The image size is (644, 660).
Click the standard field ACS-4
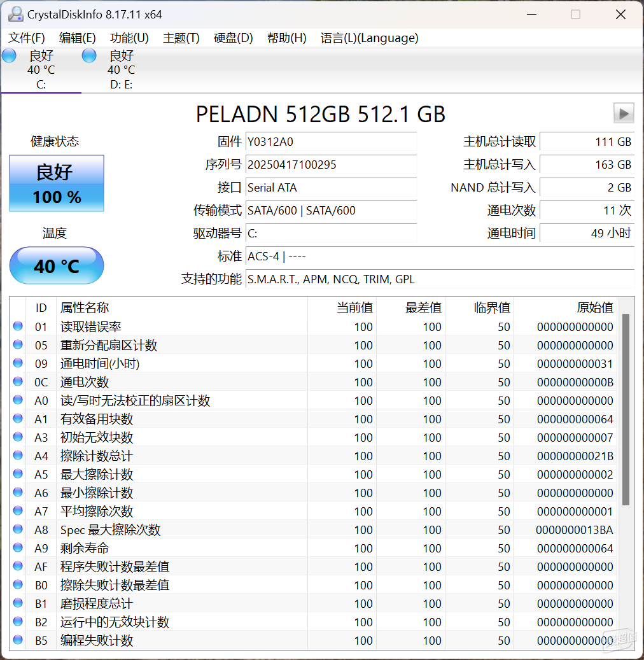click(x=440, y=256)
